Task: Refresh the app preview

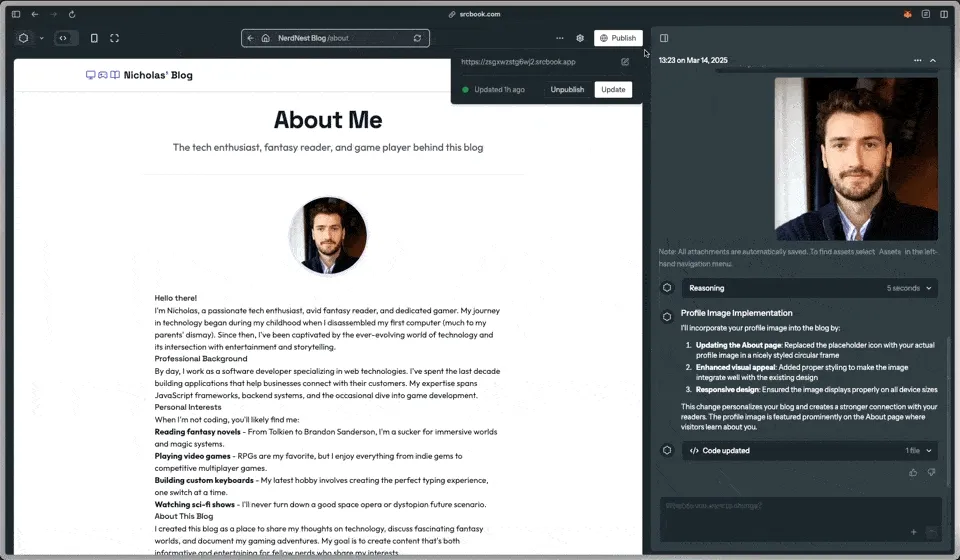Action: [x=418, y=38]
